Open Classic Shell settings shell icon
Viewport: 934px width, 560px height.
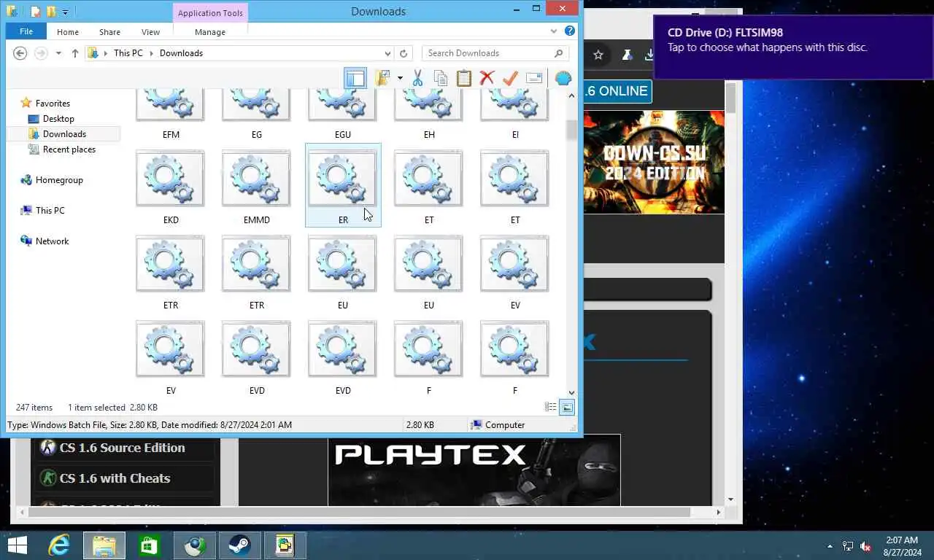point(563,78)
